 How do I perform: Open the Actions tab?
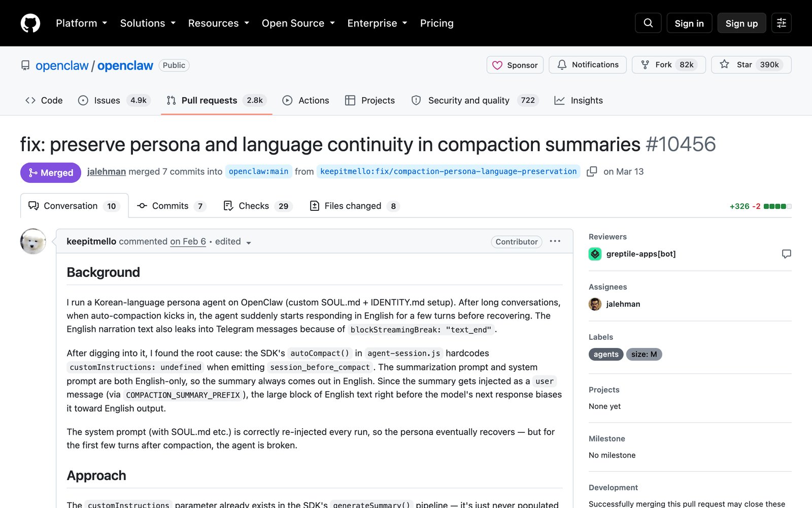306,101
